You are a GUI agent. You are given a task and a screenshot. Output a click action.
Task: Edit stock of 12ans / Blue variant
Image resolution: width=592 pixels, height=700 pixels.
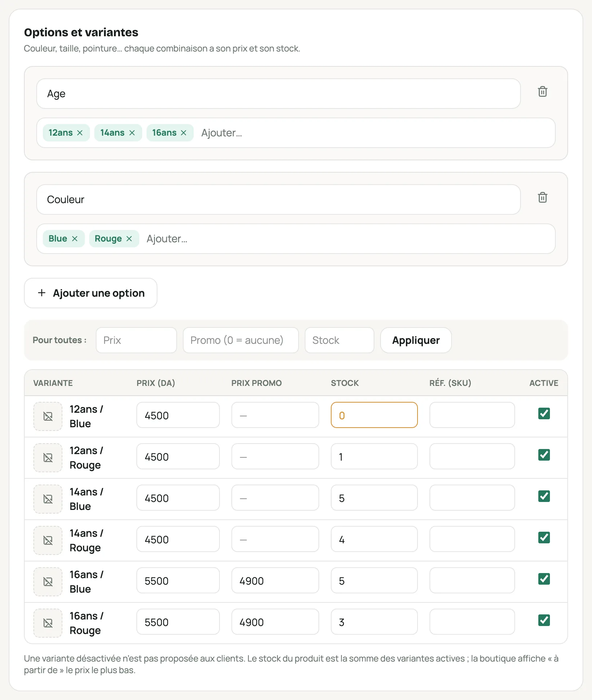(x=374, y=415)
